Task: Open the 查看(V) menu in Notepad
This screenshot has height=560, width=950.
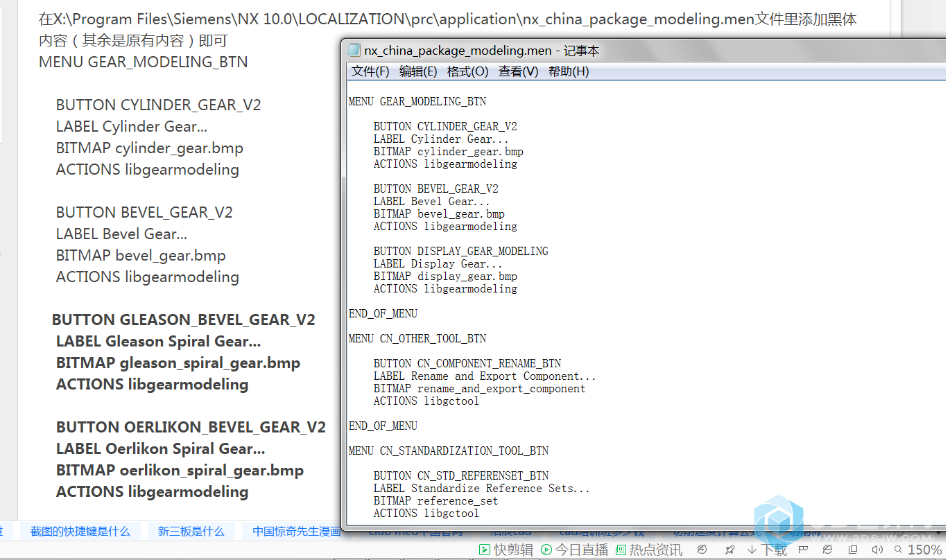Action: [x=519, y=71]
